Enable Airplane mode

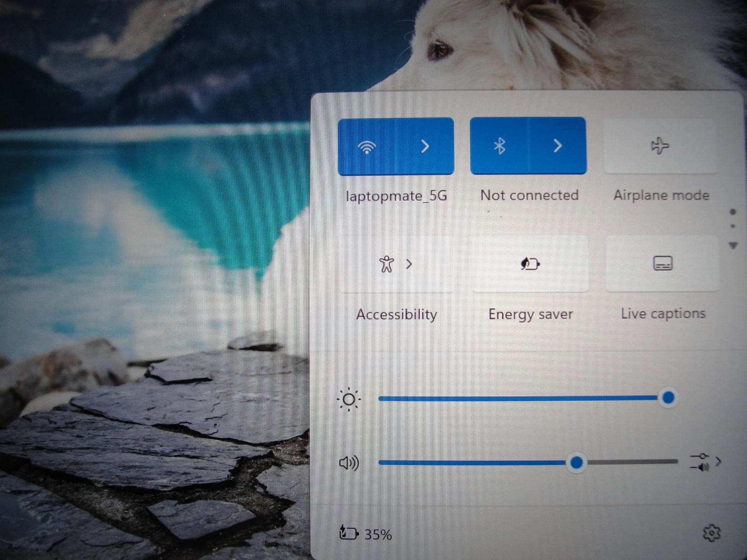click(660, 146)
